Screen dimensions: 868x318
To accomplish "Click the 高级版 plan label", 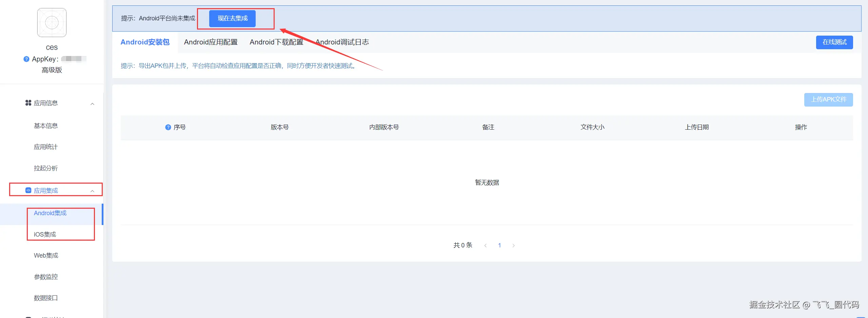I will pyautogui.click(x=52, y=70).
